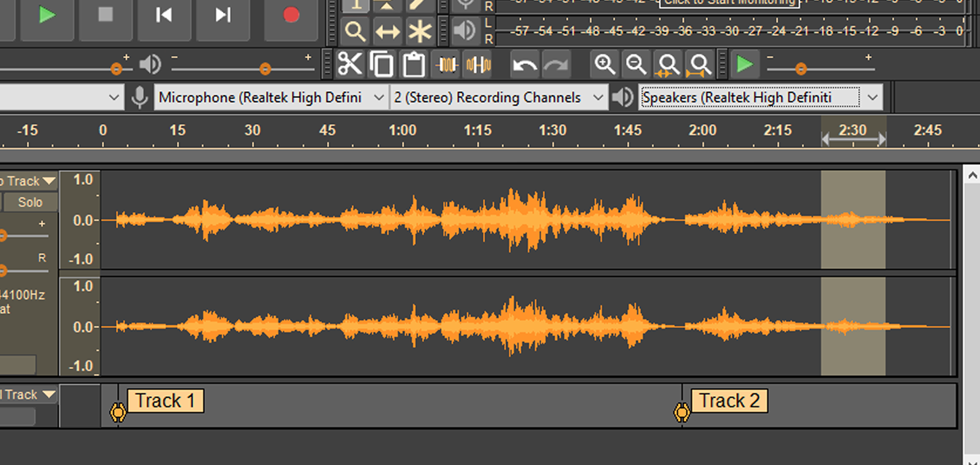980x465 pixels.
Task: Click the Stop transport button
Action: point(105,15)
